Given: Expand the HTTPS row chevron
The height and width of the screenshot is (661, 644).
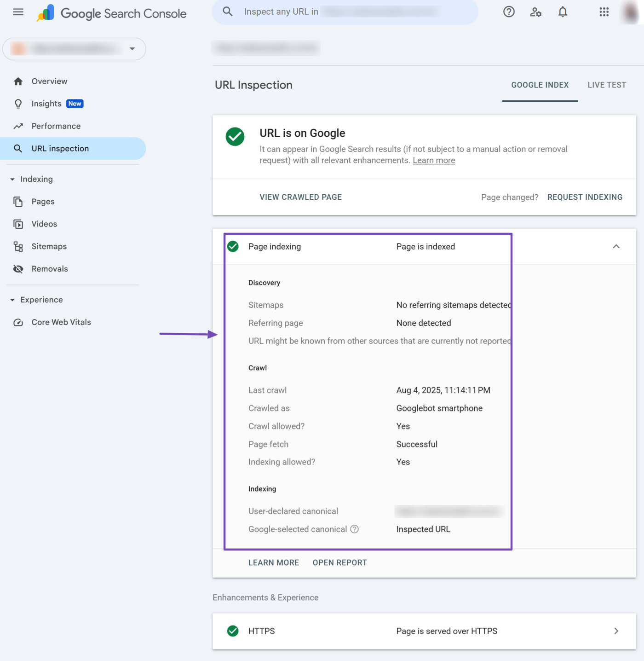Looking at the screenshot, I should [x=616, y=631].
